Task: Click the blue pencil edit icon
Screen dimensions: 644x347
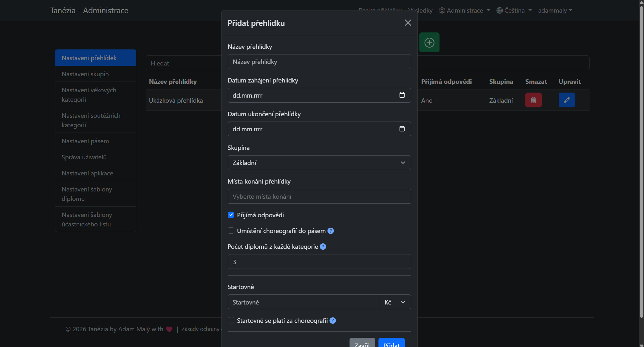Action: point(567,100)
